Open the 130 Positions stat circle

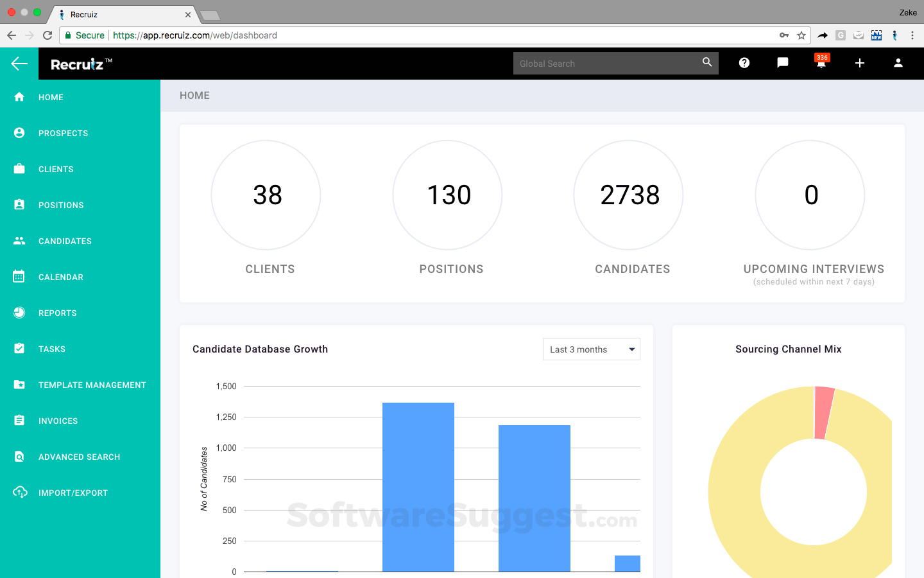coord(448,195)
